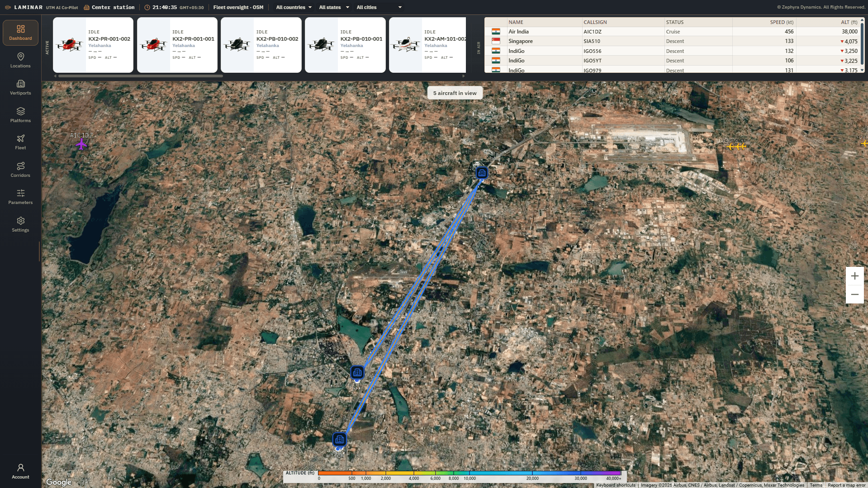Click the Cruise status for Air India
Screen dimensions: 868x488
[x=673, y=32]
